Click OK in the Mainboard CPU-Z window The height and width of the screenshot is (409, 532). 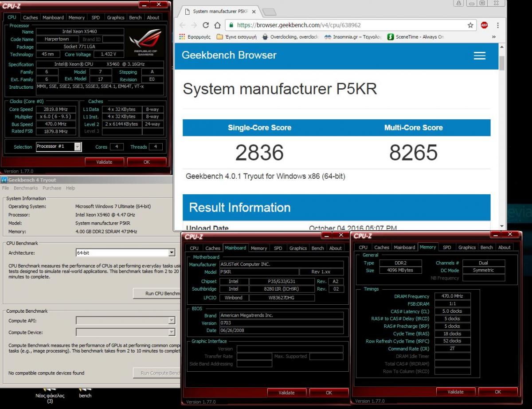(329, 393)
